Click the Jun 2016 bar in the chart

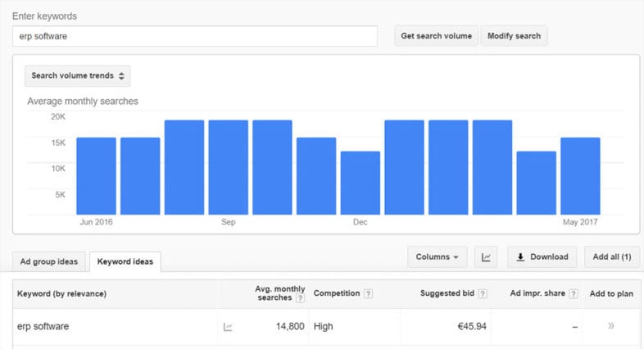96,175
